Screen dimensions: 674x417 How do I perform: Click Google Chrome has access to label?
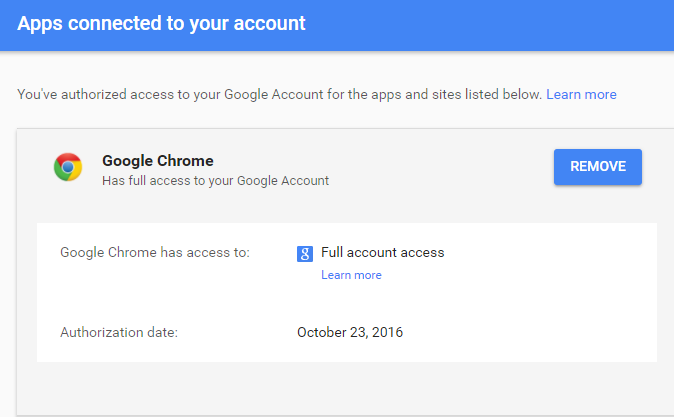tap(155, 252)
